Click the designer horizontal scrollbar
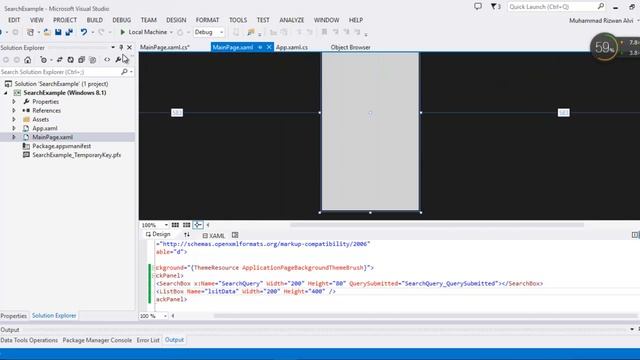This screenshot has height=360, width=640. click(x=437, y=225)
